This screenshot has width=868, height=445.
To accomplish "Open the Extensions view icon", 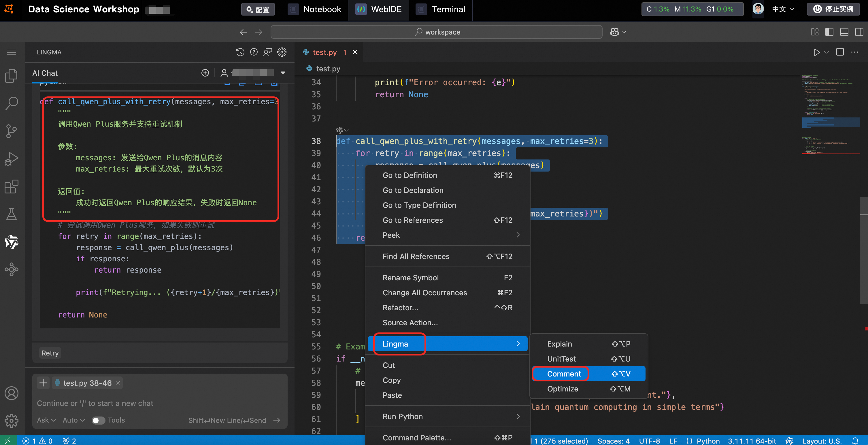I will tap(12, 187).
